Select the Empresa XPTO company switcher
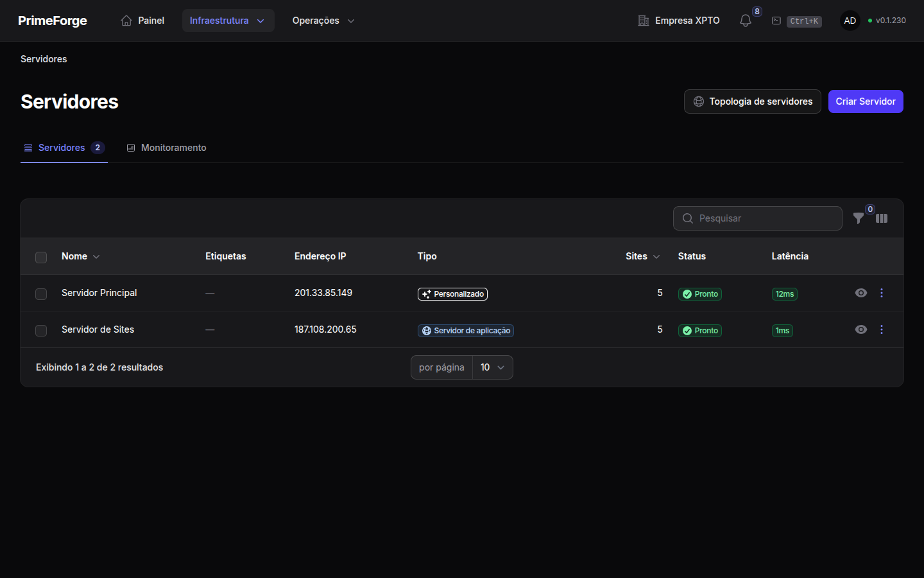Image resolution: width=924 pixels, height=578 pixels. pos(679,21)
